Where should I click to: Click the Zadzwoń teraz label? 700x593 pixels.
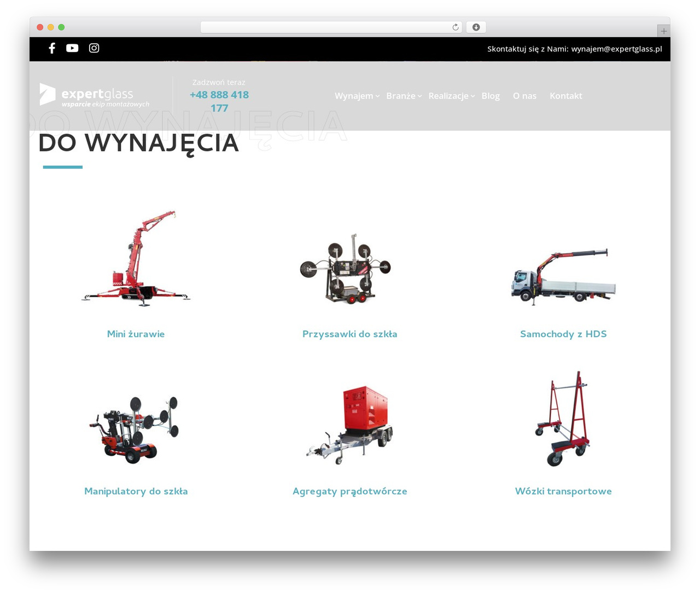coord(219,82)
